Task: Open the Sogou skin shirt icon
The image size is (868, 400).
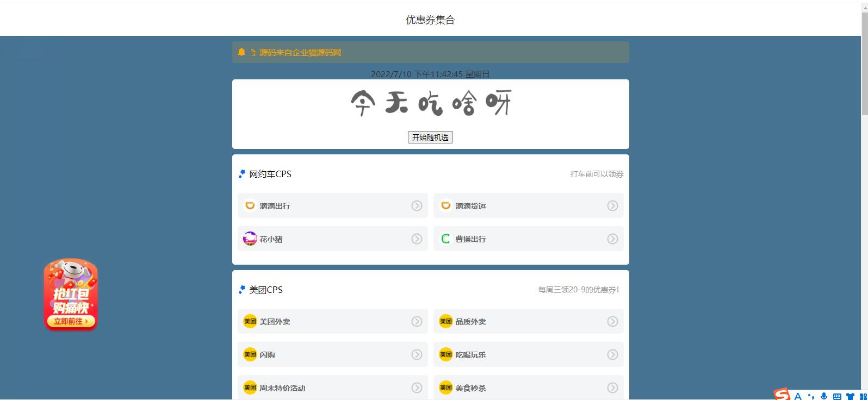Action: tap(850, 396)
